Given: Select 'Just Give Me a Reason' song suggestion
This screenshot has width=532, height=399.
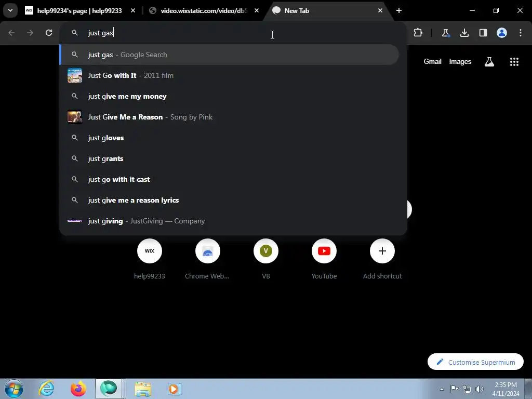Looking at the screenshot, I should 229,117.
